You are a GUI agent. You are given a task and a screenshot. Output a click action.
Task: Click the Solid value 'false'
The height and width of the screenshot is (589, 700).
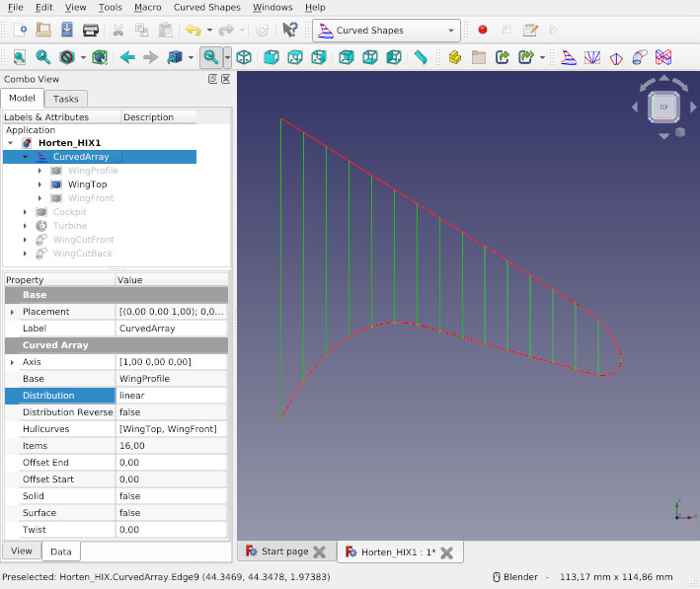click(172, 496)
